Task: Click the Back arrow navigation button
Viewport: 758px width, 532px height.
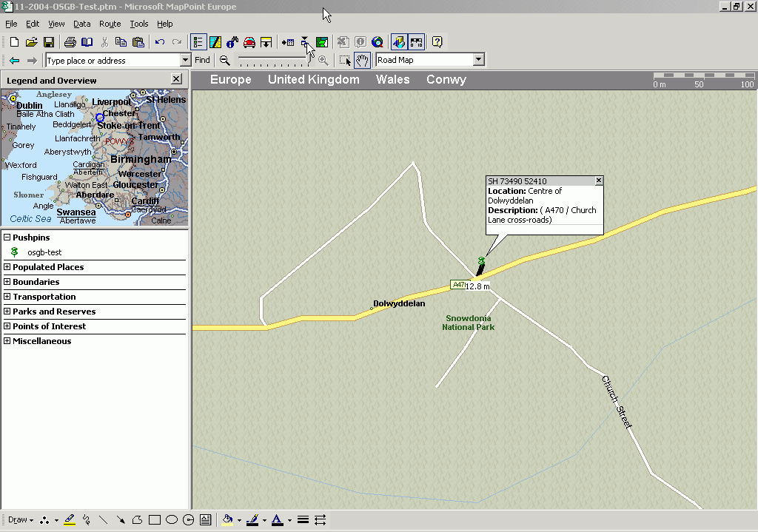Action: [14, 61]
